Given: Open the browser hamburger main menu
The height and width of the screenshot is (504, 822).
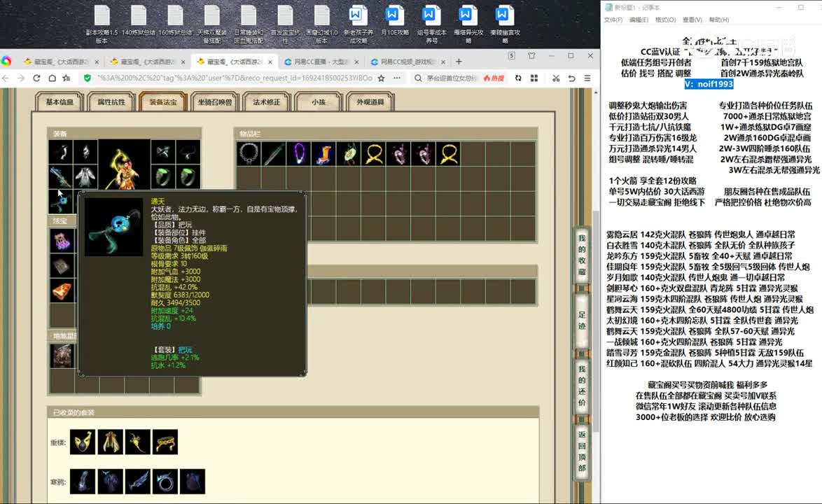Looking at the screenshot, I should 587,78.
